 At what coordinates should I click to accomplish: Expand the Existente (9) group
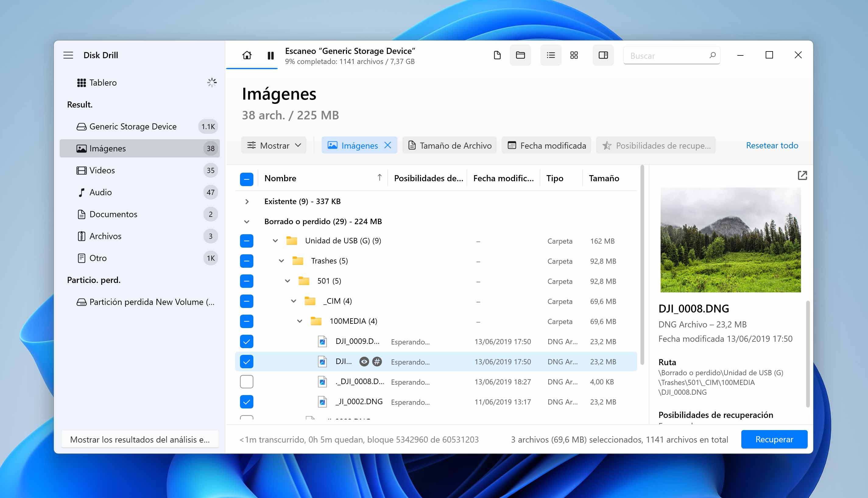[x=247, y=201]
